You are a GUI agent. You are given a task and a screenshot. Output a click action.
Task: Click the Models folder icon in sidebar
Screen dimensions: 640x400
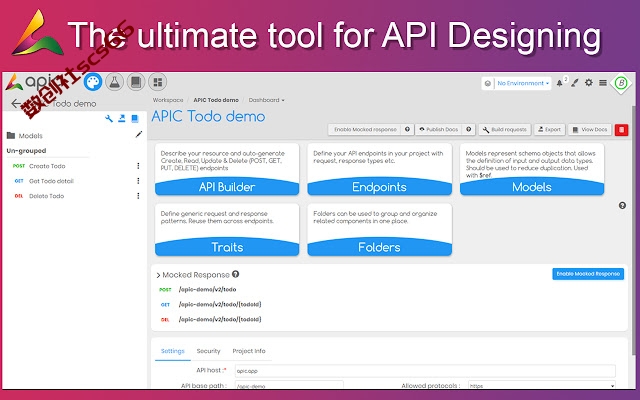[11, 136]
